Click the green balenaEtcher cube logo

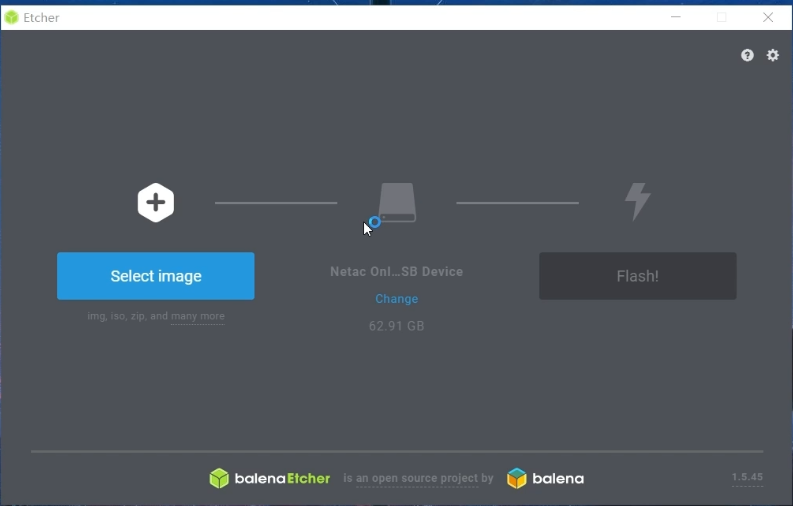click(x=219, y=479)
